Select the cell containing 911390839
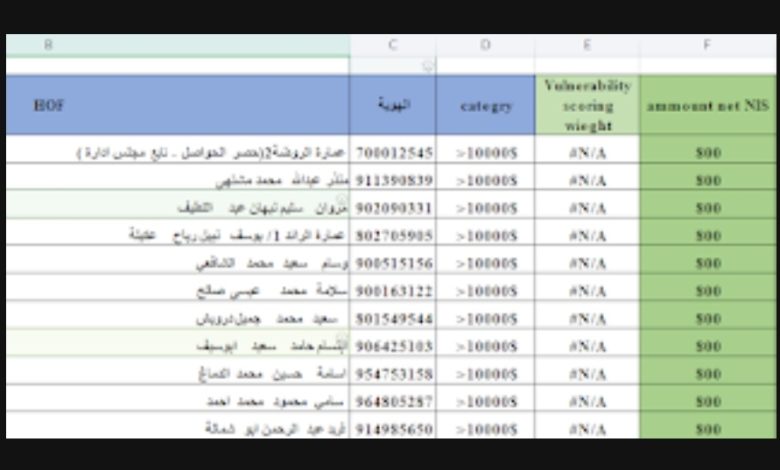Screen dimensions: 780x470 393,181
